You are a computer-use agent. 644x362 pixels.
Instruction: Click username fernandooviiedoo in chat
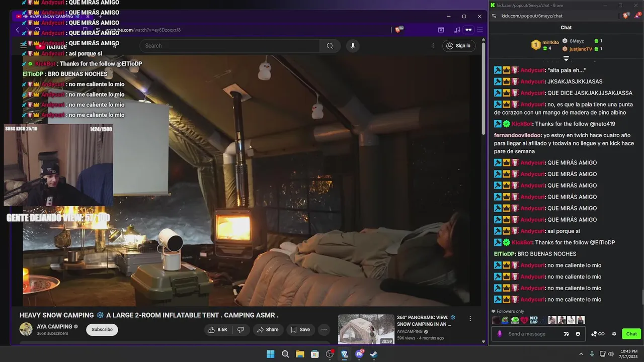click(518, 135)
